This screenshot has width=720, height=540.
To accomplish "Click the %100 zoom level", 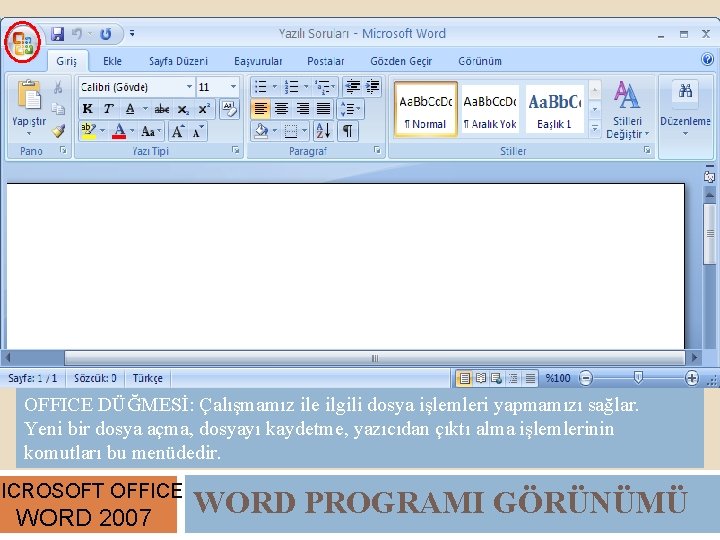I will click(557, 378).
